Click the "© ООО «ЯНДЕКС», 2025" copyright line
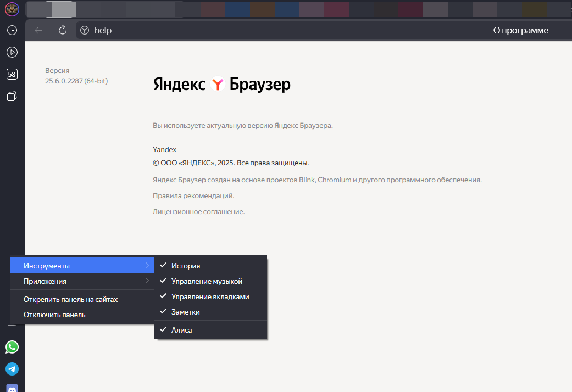Viewport: 572px width, 392px height. pyautogui.click(x=231, y=163)
